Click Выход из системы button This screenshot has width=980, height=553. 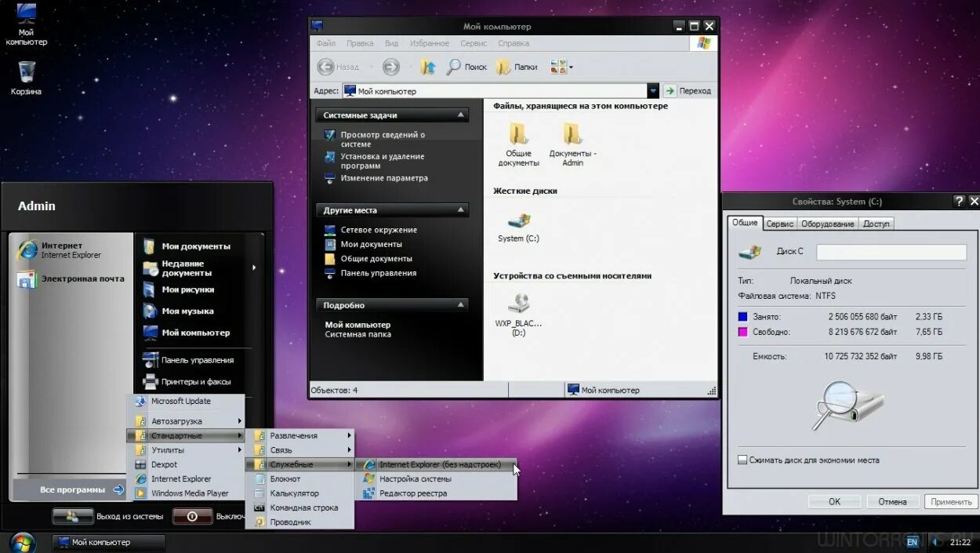click(110, 516)
